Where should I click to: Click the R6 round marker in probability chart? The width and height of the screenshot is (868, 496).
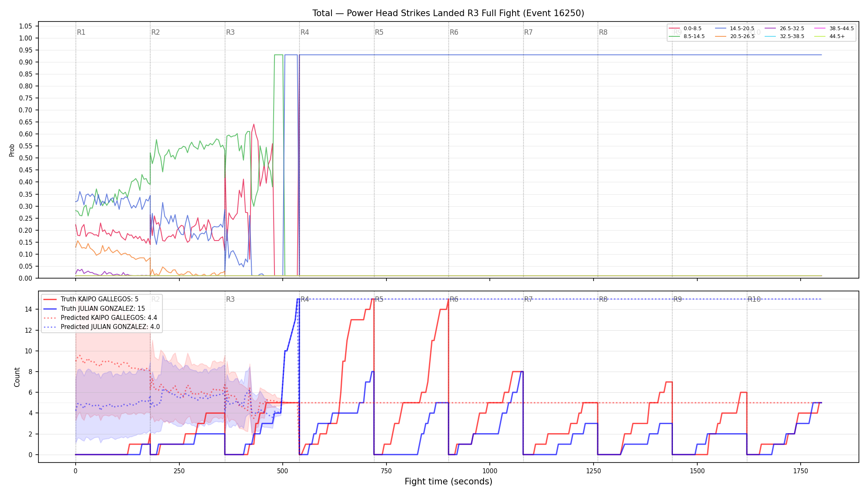click(x=454, y=32)
